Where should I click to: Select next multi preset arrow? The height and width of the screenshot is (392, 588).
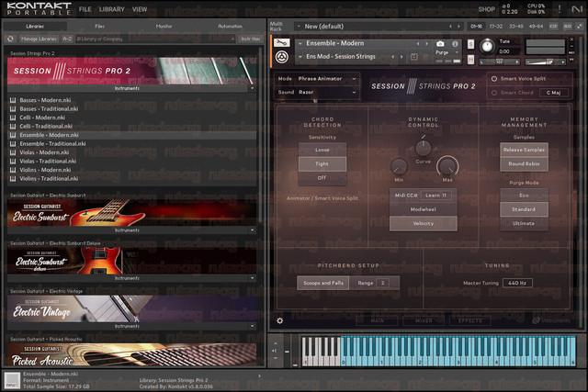tap(458, 27)
